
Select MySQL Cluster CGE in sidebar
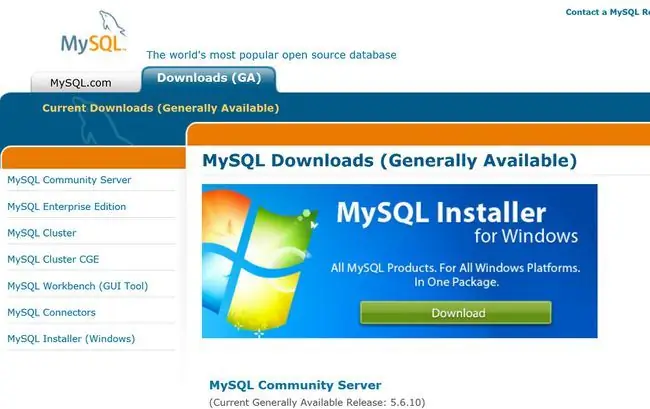[53, 259]
